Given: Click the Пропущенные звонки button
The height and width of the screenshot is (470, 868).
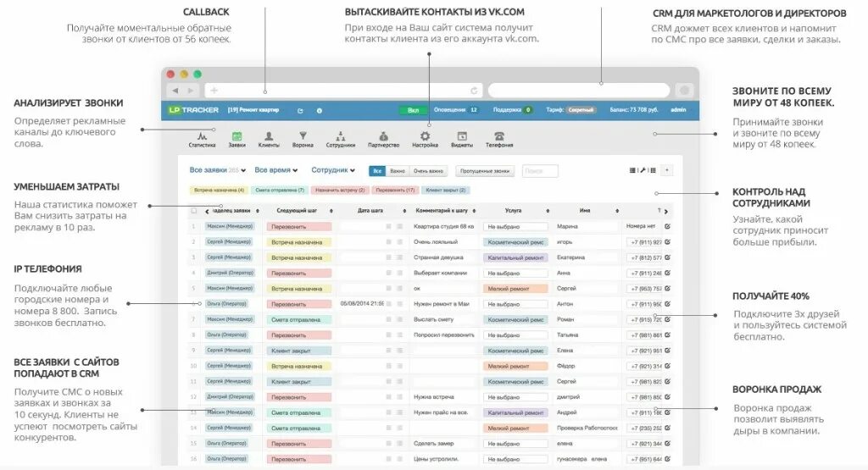Looking at the screenshot, I should point(485,171).
